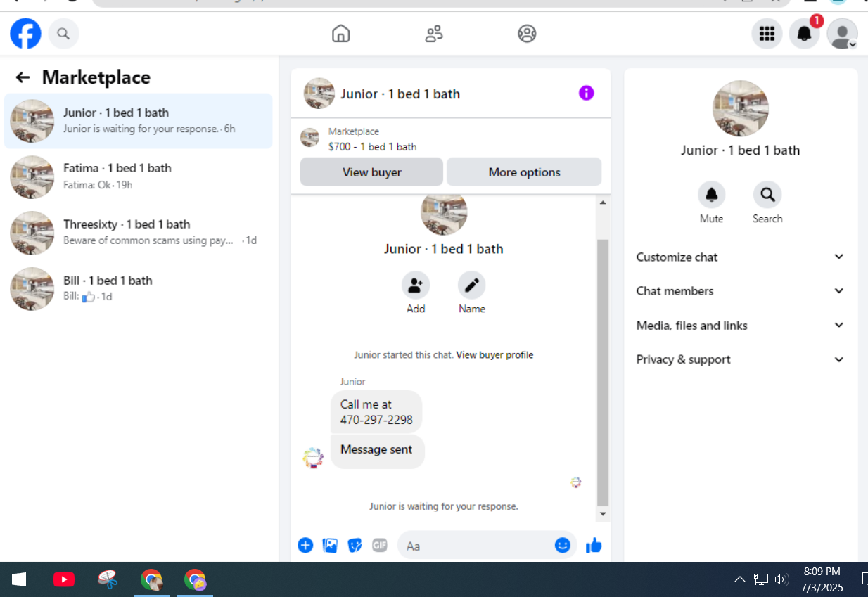Click conversation picture in chat header
This screenshot has width=868, height=597.
coord(319,94)
